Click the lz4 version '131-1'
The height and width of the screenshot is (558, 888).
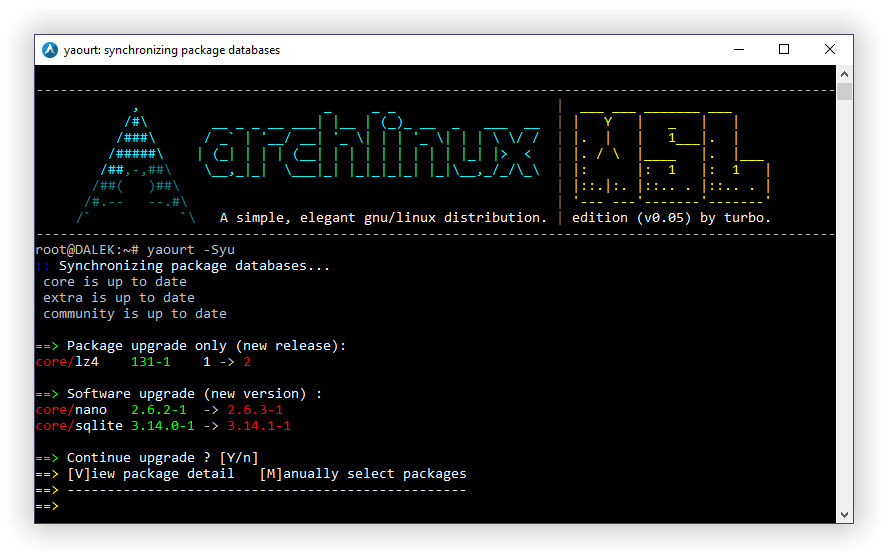tap(151, 361)
